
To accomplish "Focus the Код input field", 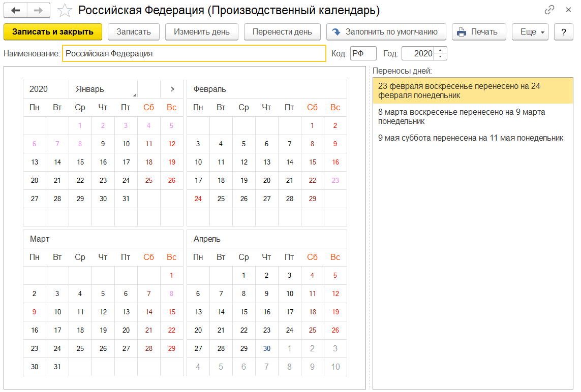I will [363, 53].
